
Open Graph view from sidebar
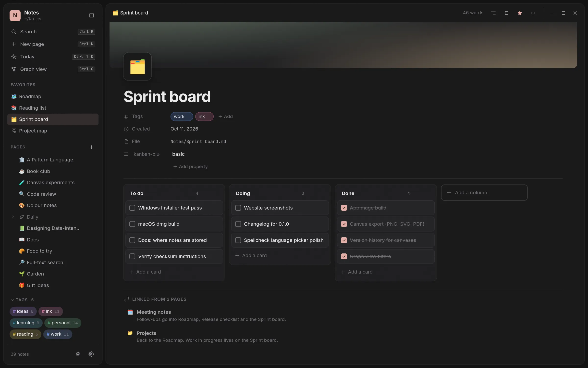click(53, 69)
